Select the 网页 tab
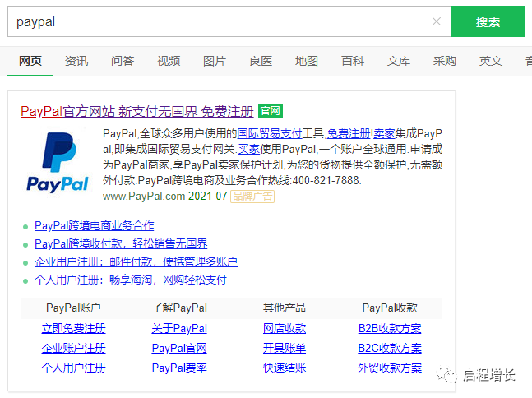The image size is (532, 398). [30, 61]
